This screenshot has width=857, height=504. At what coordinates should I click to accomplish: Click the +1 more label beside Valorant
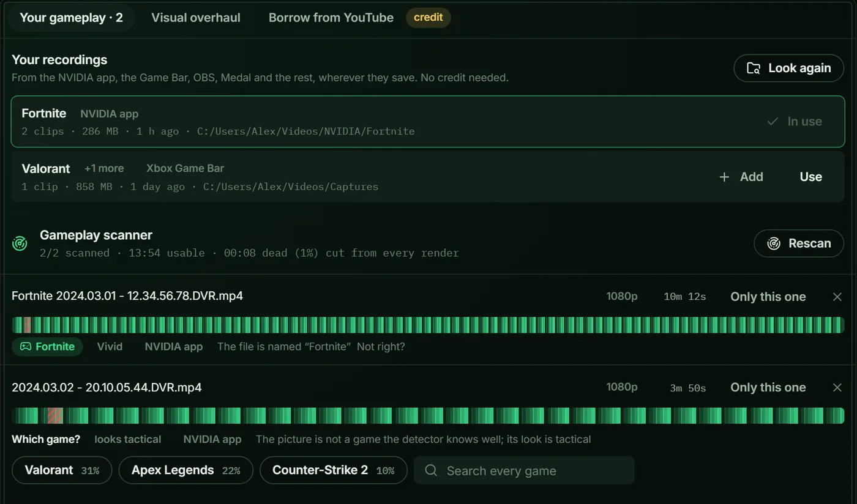(x=104, y=168)
